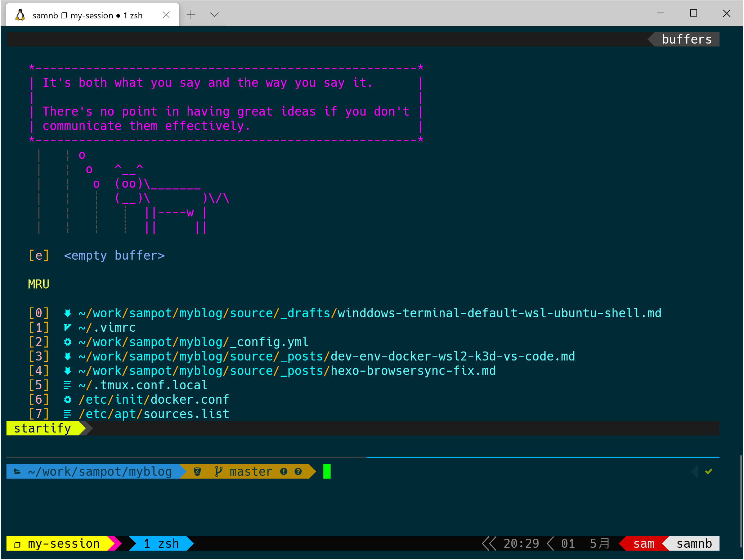Click the folder icon in shell prompt
This screenshot has height=560, width=744.
[x=17, y=471]
